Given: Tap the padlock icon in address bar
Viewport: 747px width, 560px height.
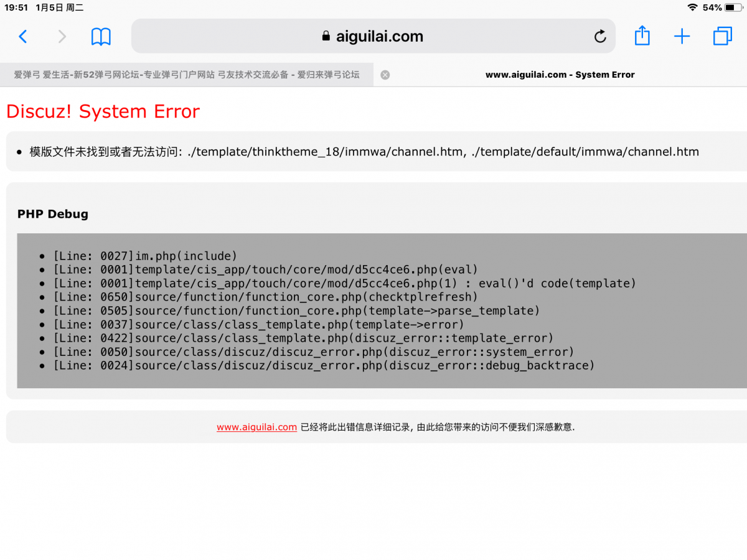Looking at the screenshot, I should [x=326, y=36].
